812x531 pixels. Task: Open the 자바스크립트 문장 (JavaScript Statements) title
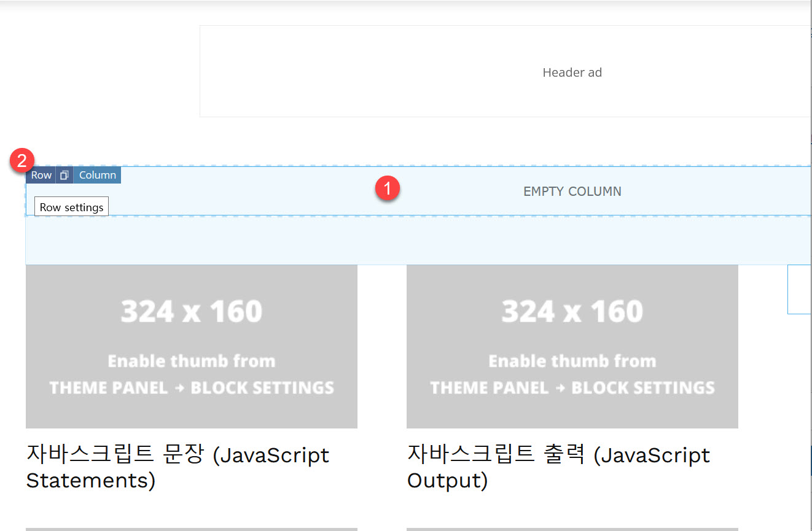click(178, 467)
